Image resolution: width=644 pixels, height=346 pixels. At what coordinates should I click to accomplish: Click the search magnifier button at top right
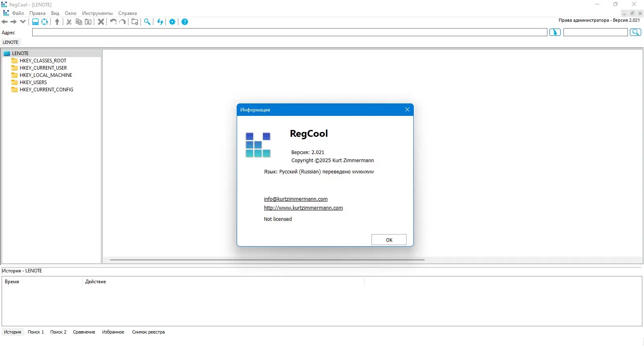[636, 32]
